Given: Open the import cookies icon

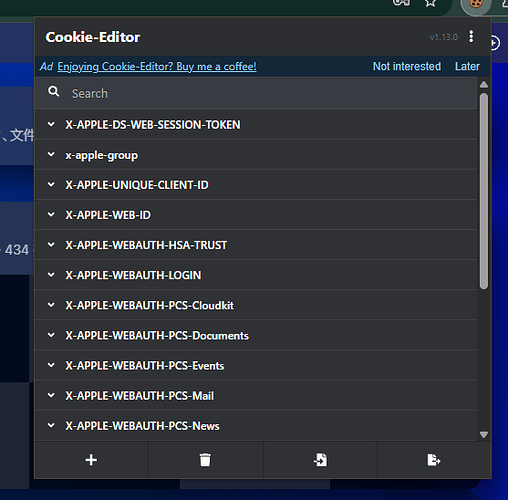Looking at the screenshot, I should pos(320,460).
